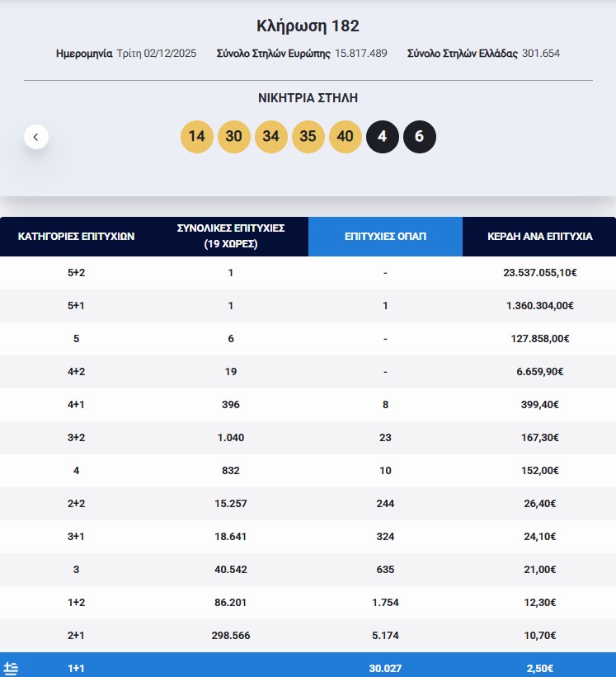Select the ΕΠΙΤΥΧΙΕΣ ΟΠΑΠ column header
The height and width of the screenshot is (677, 616).
pos(385,236)
